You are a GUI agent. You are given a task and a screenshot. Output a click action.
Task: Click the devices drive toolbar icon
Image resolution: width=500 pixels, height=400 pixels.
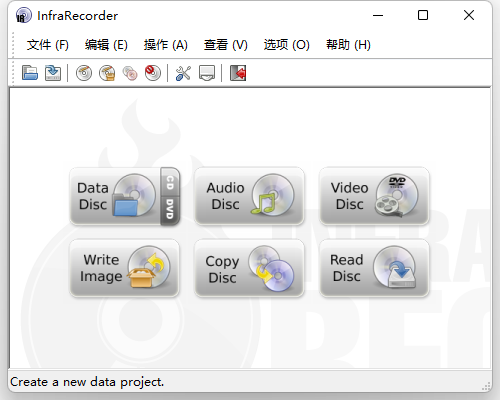[x=207, y=73]
